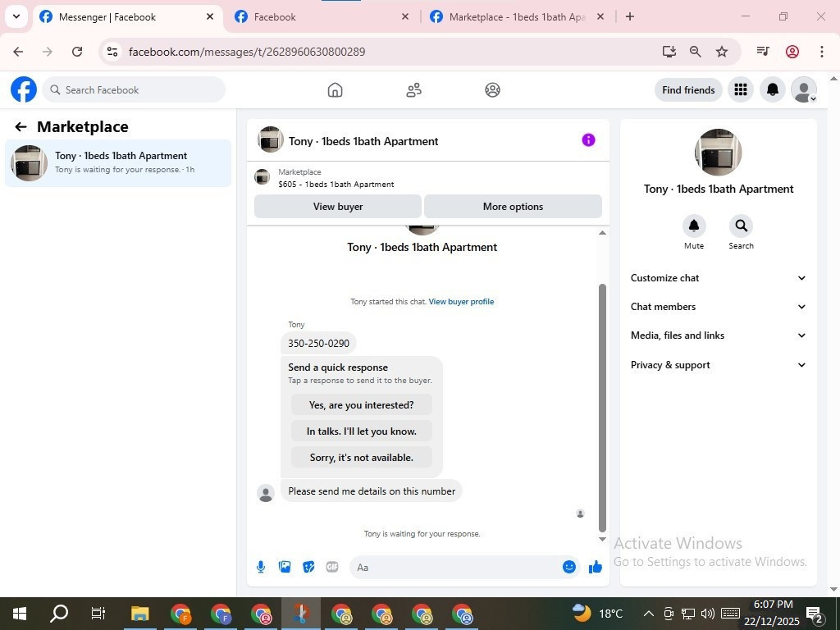Expand Privacy & support section
The width and height of the screenshot is (840, 630).
(718, 365)
